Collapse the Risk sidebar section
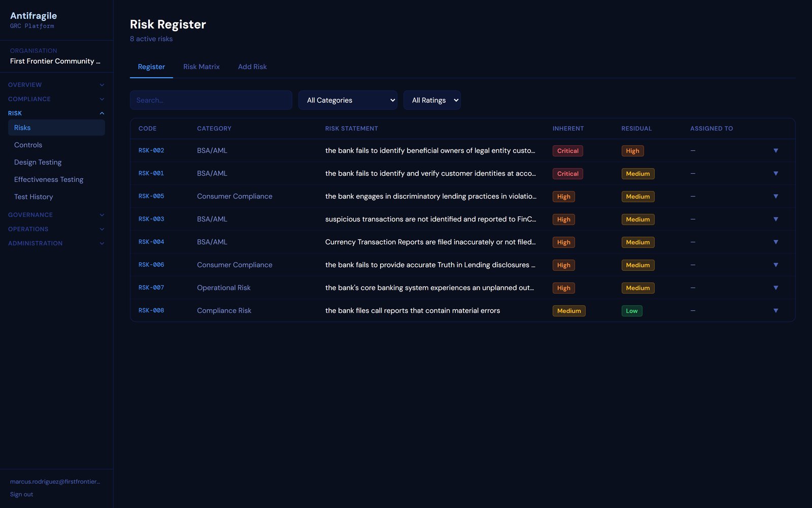The height and width of the screenshot is (508, 812). pyautogui.click(x=56, y=113)
